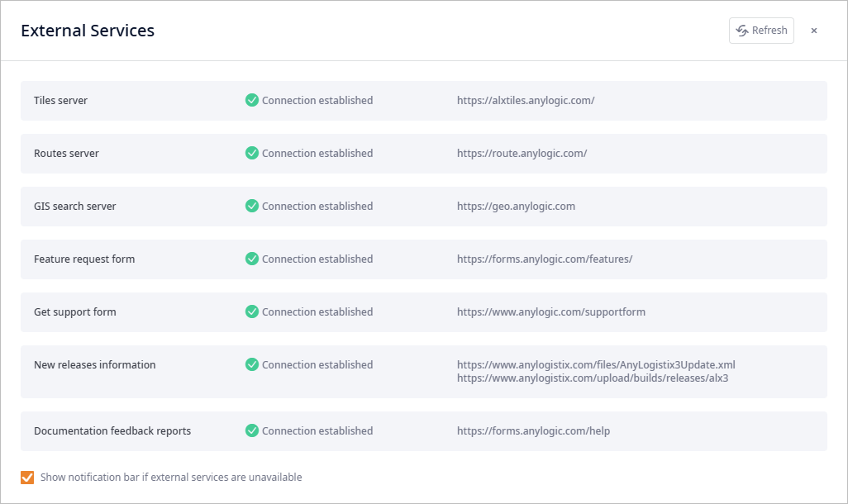Click the Routes server green check icon
This screenshot has height=504, width=848.
(x=252, y=153)
